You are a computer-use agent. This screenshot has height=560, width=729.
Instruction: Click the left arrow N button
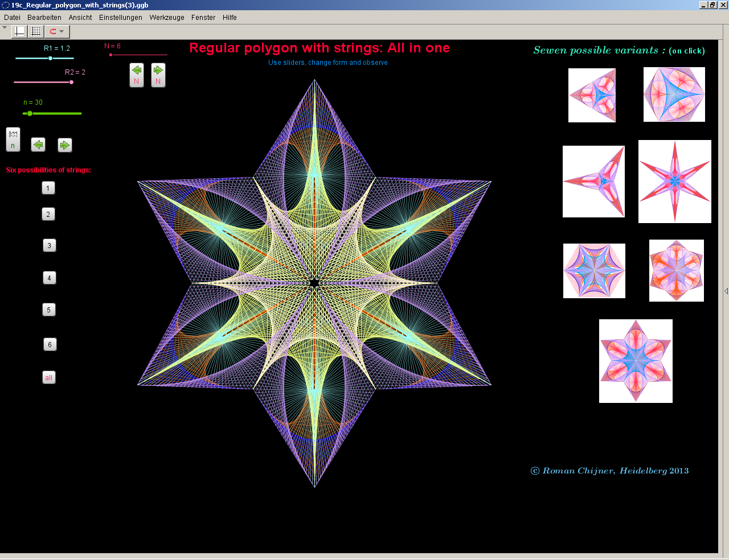point(137,75)
